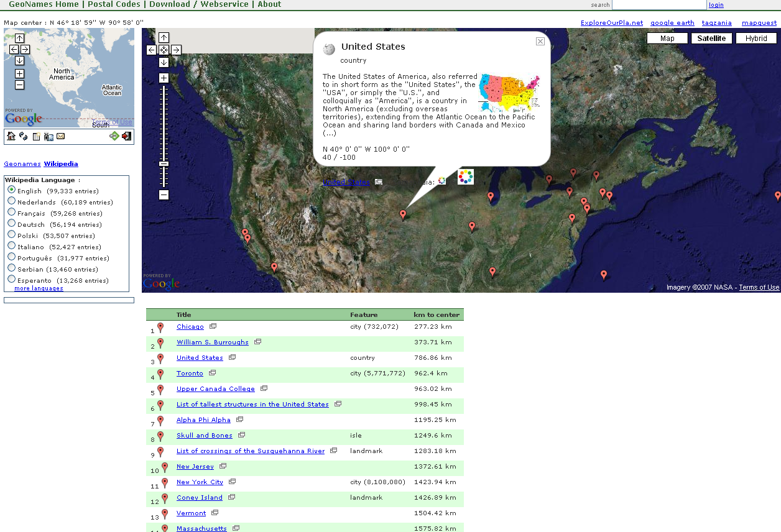Viewport: 781px width, 532px height.
Task: Click the '277.23 km' distance cell
Action: coord(433,327)
